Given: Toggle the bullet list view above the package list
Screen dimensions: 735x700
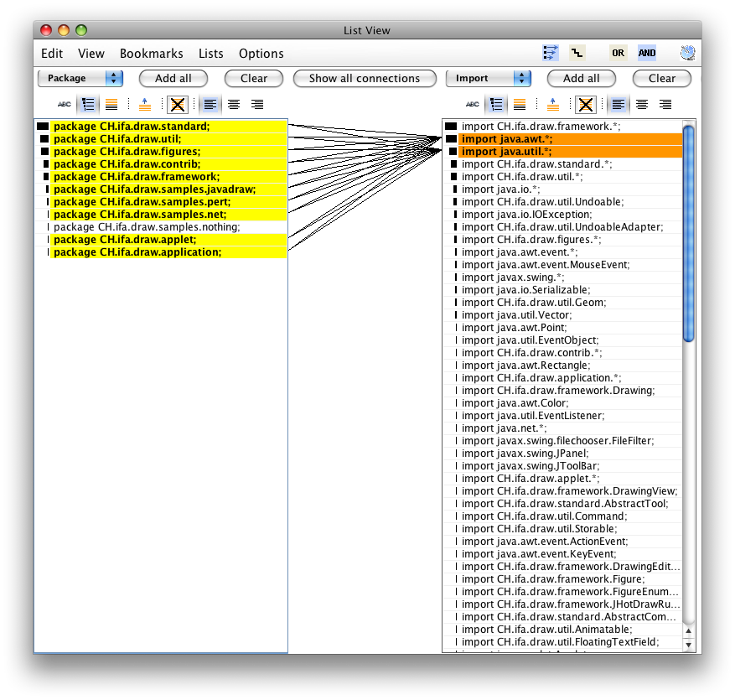Looking at the screenshot, I should [88, 105].
